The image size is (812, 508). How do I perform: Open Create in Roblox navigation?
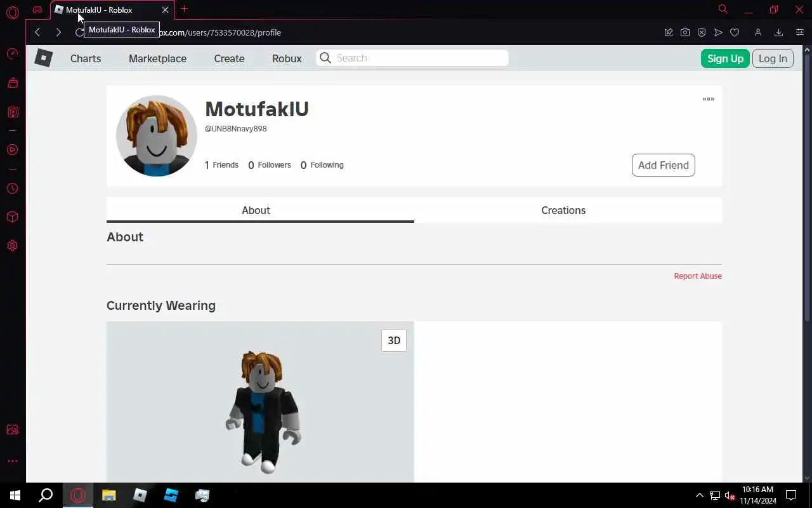(x=229, y=58)
